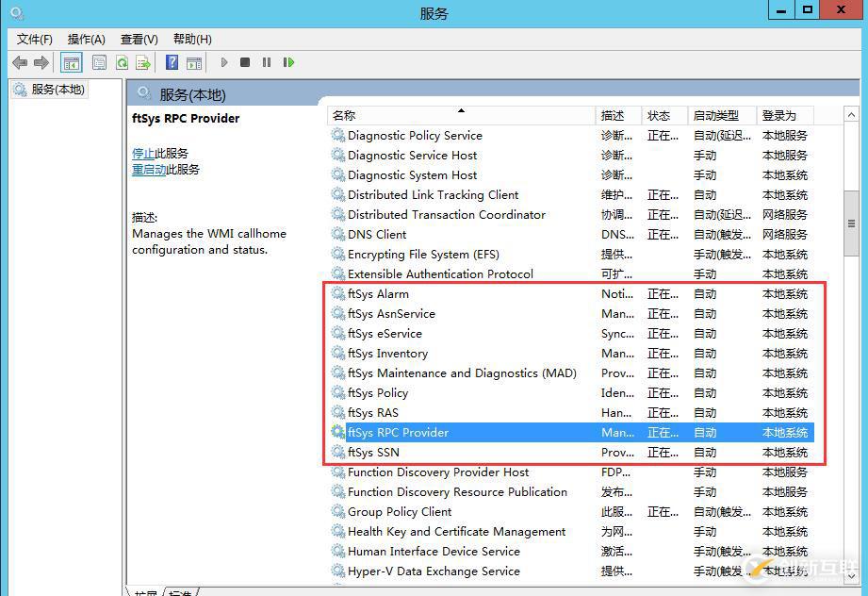The height and width of the screenshot is (596, 868).
Task: Open Help with the question mark icon
Action: [x=172, y=63]
